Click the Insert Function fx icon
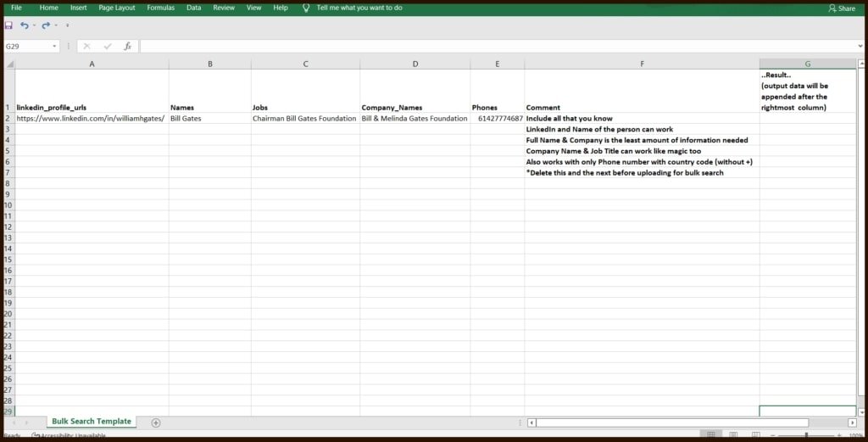This screenshot has height=442, width=868. pos(128,46)
